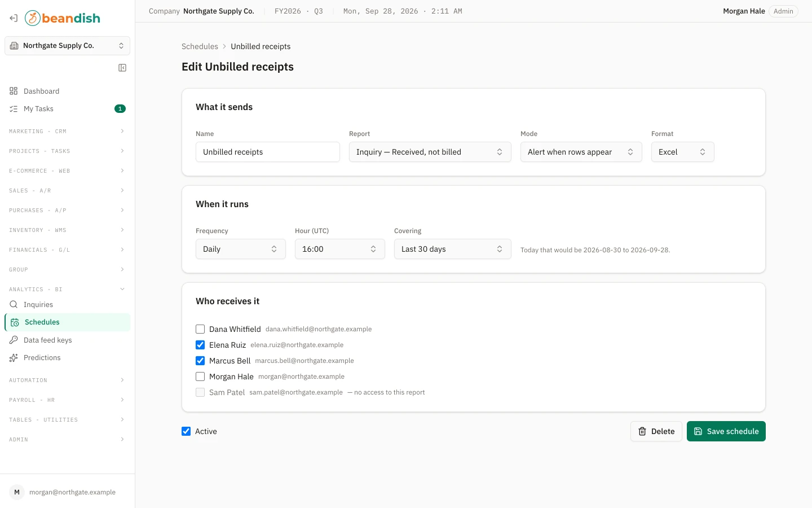Click the exit arrow icon beside beandish logo
The width and height of the screenshot is (812, 508).
coord(14,18)
